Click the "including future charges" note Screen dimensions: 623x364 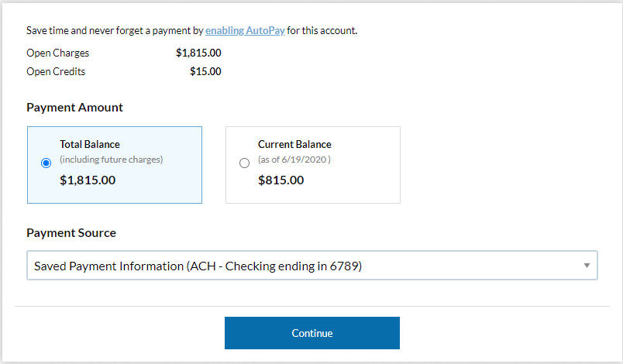pyautogui.click(x=111, y=160)
